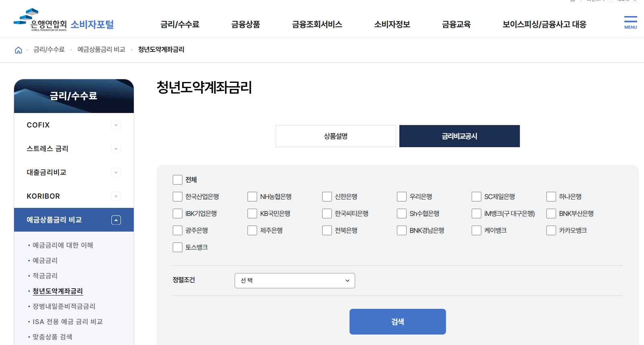Open the 장병내일준비적금금리 sidebar link
The width and height of the screenshot is (644, 345).
[64, 306]
